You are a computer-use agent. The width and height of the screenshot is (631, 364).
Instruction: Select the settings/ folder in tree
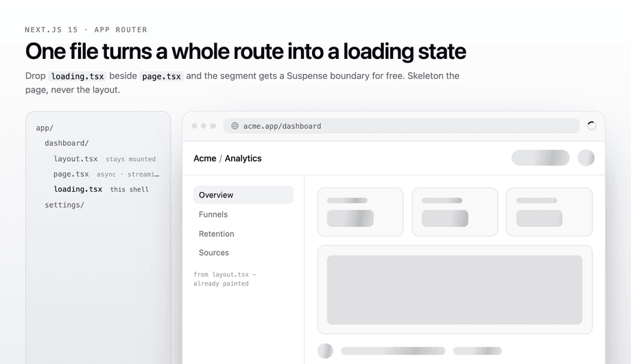(64, 205)
